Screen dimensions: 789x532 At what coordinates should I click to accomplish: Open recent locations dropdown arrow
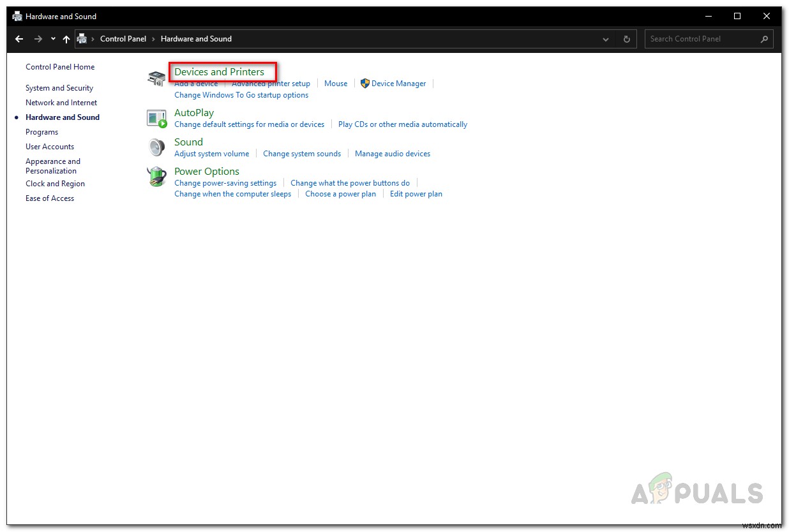53,39
